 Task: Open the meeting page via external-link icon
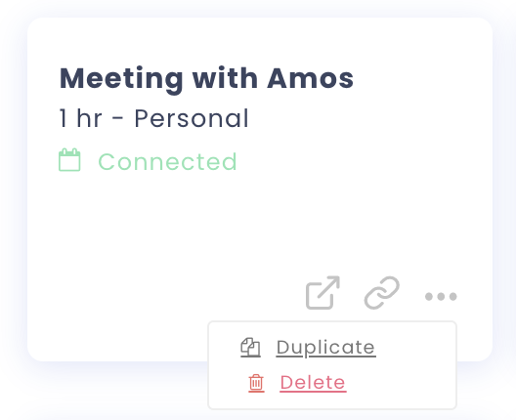(322, 293)
